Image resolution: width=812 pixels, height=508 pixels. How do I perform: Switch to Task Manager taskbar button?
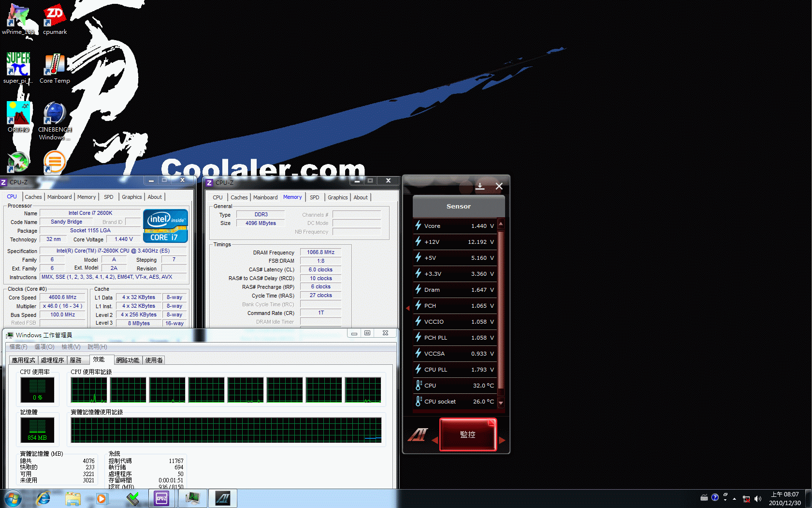pyautogui.click(x=192, y=498)
